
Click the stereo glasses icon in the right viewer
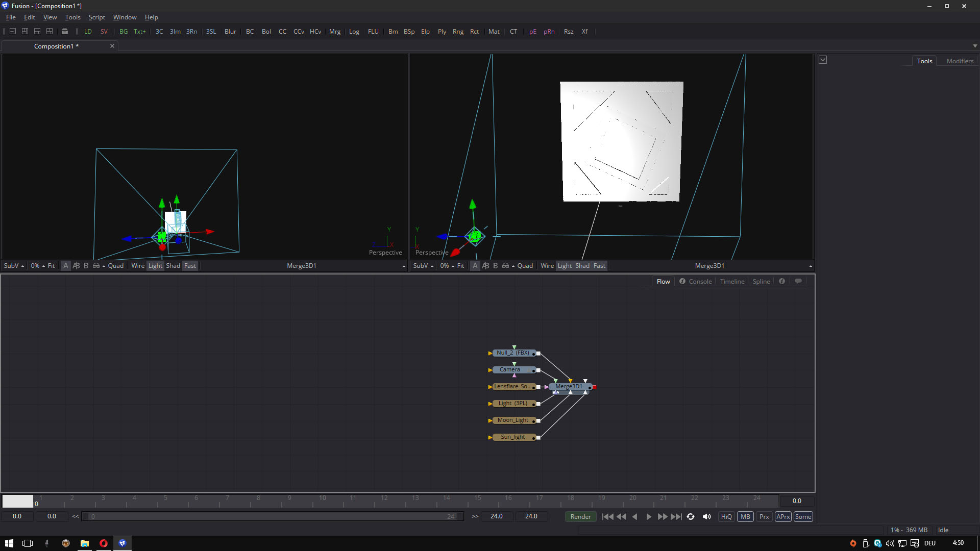[x=505, y=266]
